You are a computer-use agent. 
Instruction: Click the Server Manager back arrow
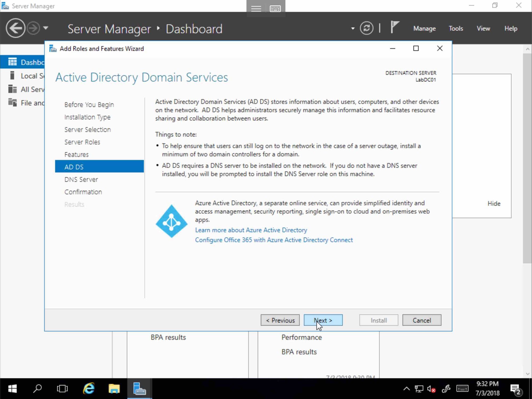point(15,28)
